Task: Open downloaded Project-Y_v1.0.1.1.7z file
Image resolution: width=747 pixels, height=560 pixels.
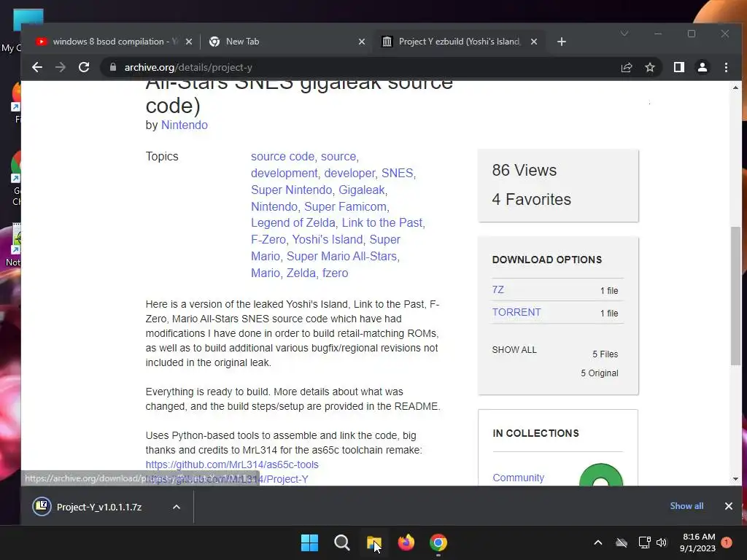Action: [99, 507]
